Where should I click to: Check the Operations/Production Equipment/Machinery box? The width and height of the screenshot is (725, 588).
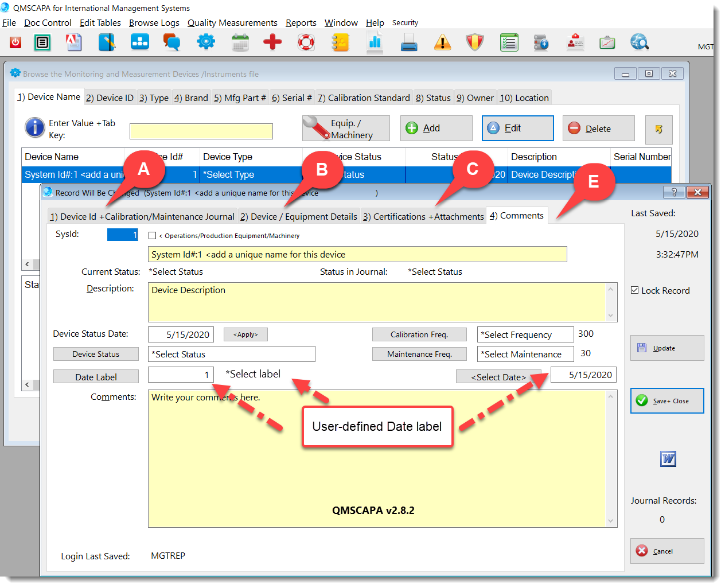[153, 236]
